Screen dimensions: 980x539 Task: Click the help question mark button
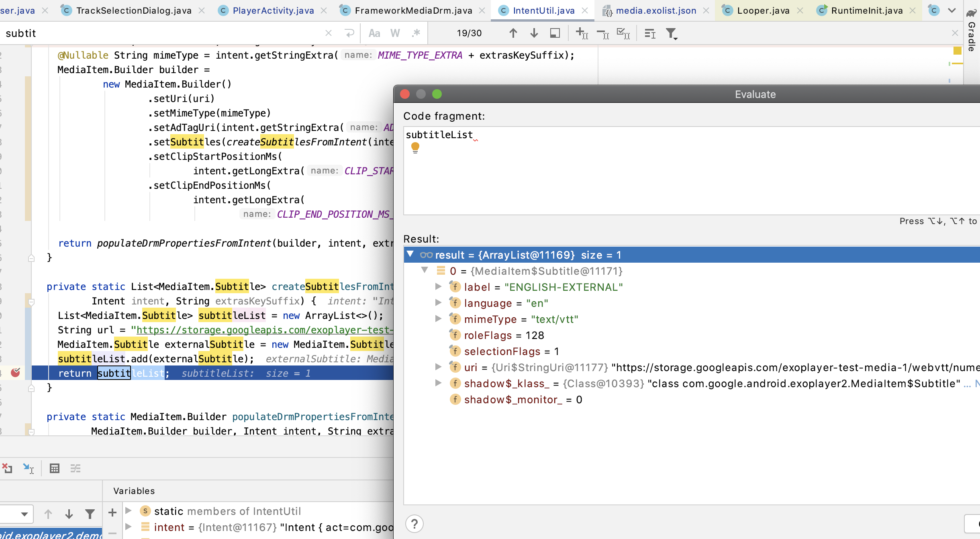pos(414,524)
